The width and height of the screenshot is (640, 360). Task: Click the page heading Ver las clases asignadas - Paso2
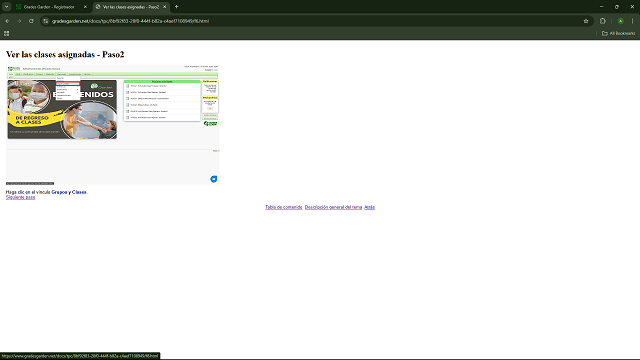(65, 55)
